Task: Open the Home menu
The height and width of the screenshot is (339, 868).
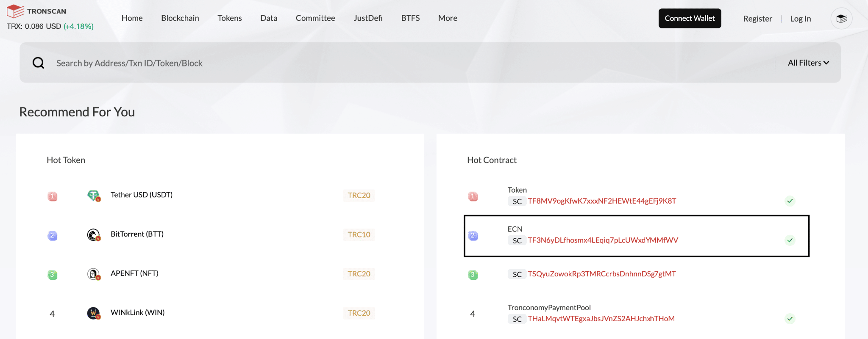Action: pos(132,18)
